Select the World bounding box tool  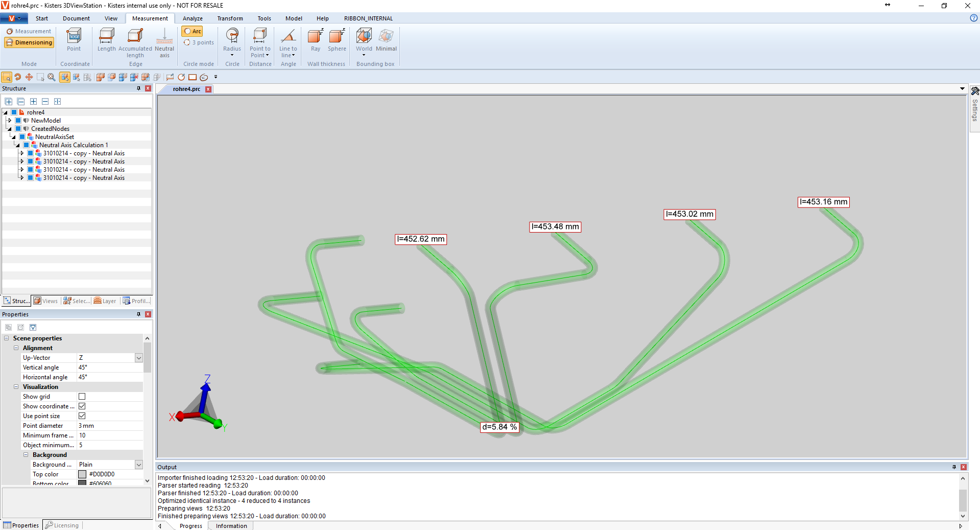coord(364,43)
